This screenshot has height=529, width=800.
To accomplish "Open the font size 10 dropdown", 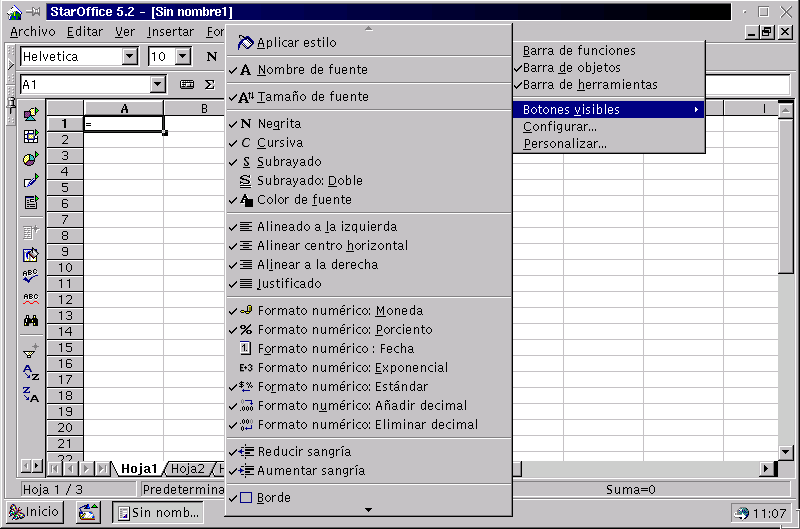I will [x=186, y=57].
